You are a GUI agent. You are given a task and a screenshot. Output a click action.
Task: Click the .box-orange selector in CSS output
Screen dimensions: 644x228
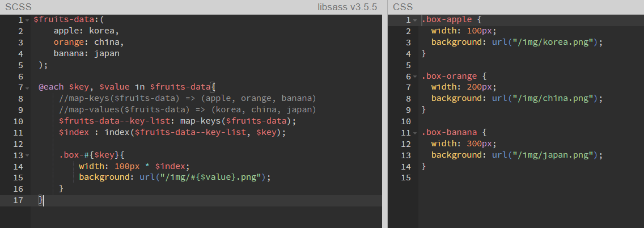(449, 76)
